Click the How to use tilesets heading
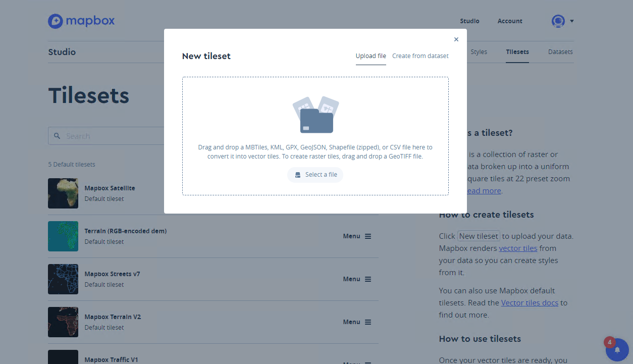The width and height of the screenshot is (633, 364). (480, 339)
